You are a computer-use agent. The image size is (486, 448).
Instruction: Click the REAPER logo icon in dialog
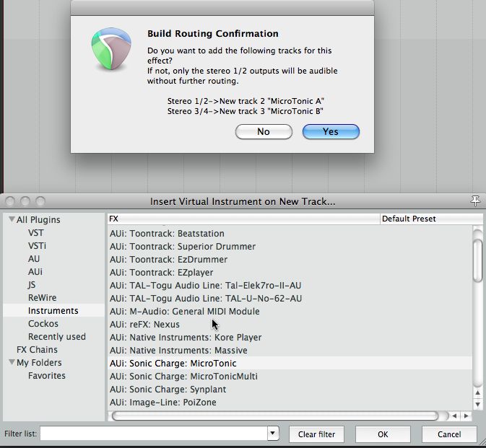tap(111, 48)
